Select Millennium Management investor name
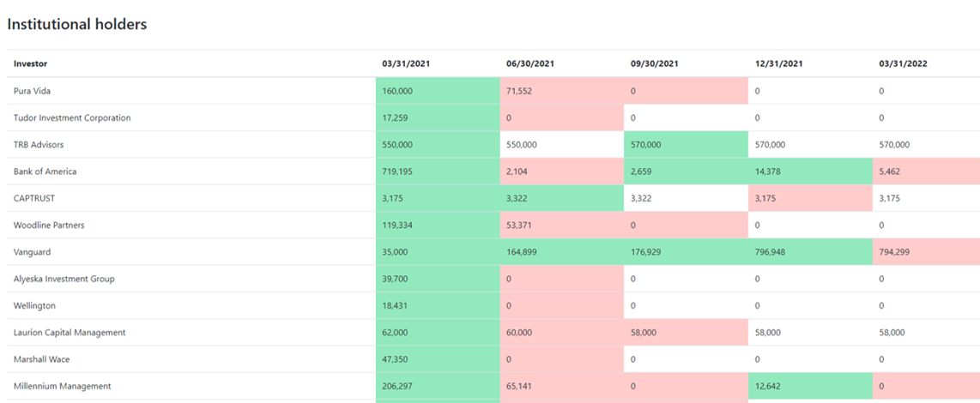980x403 pixels. click(x=63, y=386)
